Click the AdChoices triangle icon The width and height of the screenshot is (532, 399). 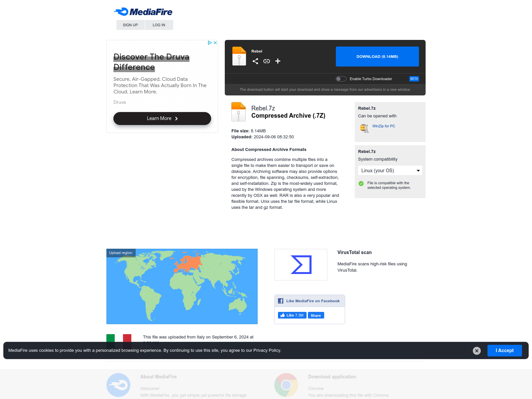click(210, 43)
